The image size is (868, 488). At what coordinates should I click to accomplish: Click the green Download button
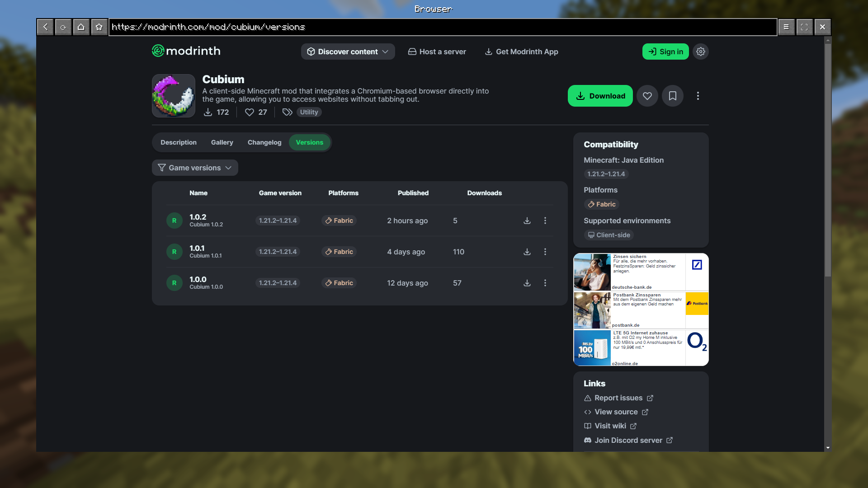coord(600,96)
